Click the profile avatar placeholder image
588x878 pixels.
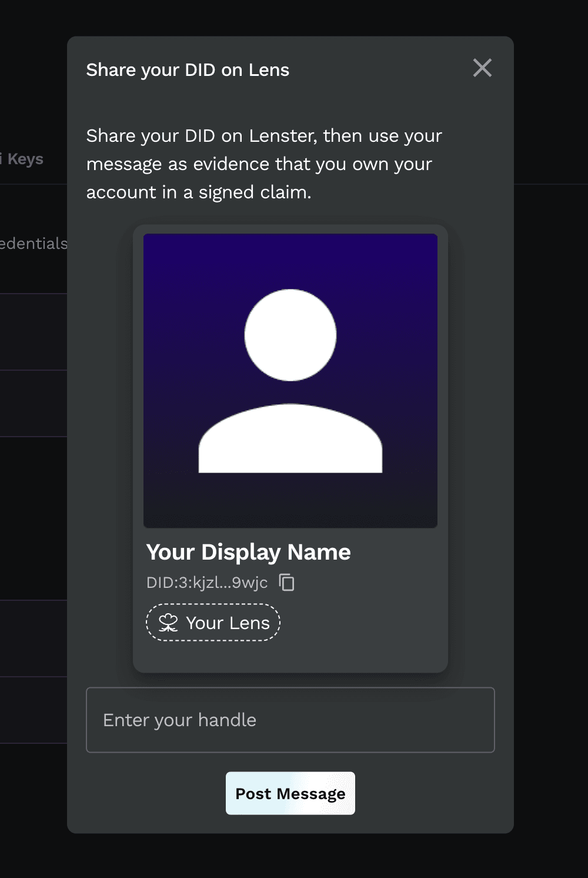tap(290, 381)
